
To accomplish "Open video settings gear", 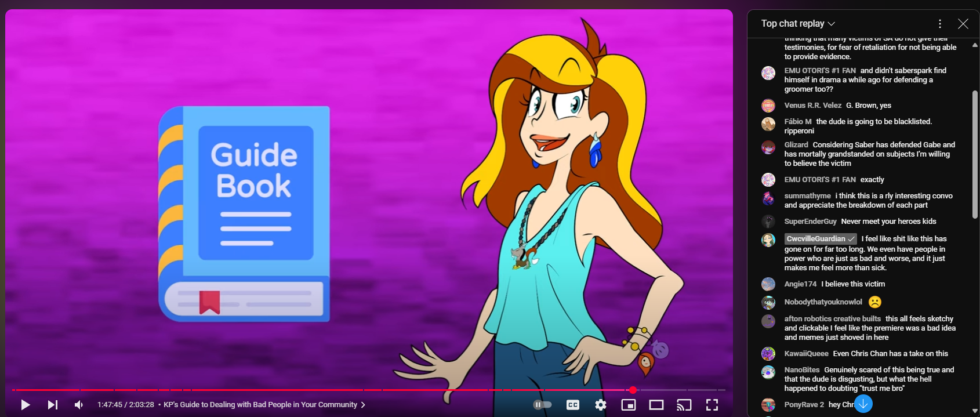I will (601, 405).
